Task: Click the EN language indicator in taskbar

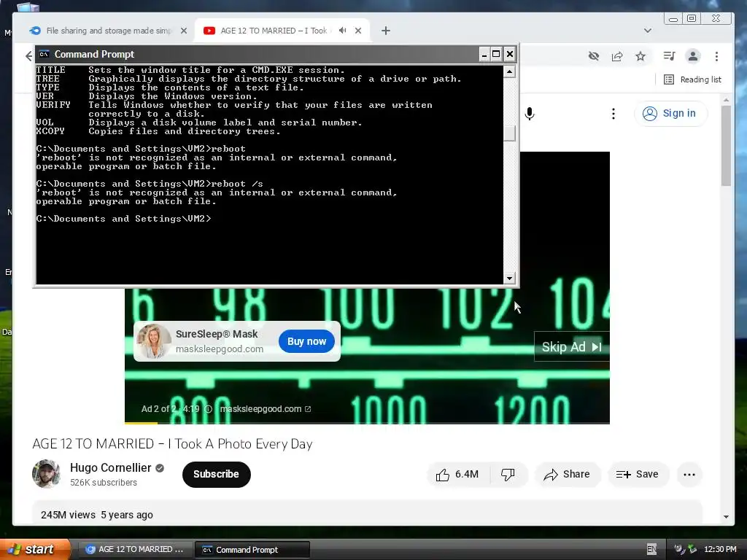Action: 651,550
